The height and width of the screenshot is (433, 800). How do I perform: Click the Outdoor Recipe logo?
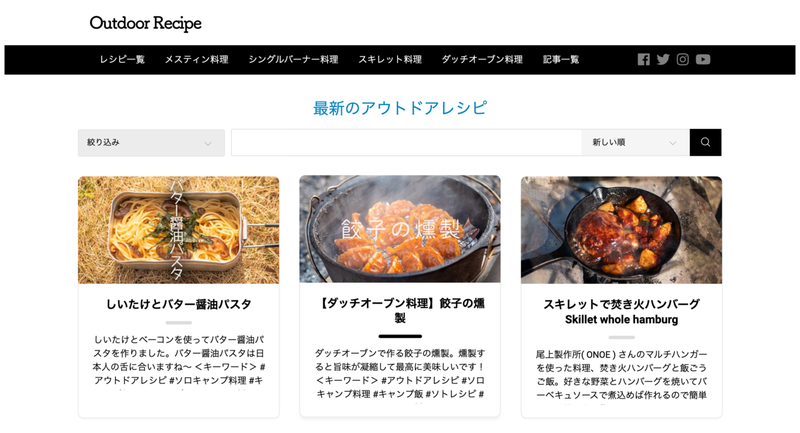coord(145,23)
